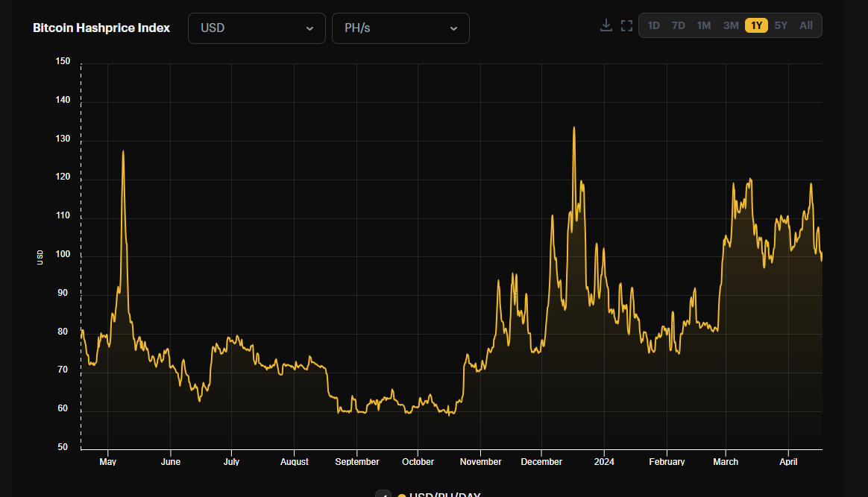Click the 130 y-axis label
Viewport: 868px width, 497px height.
tap(63, 139)
